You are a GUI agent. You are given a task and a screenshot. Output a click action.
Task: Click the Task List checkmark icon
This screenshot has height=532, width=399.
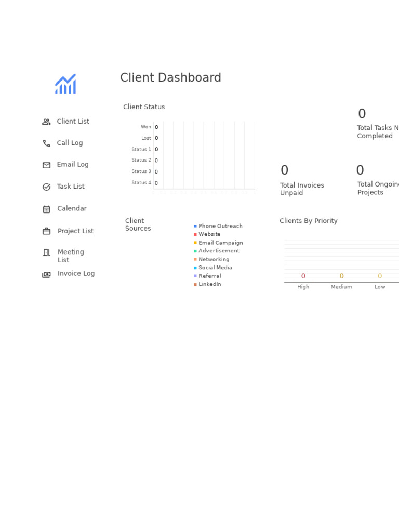(46, 187)
